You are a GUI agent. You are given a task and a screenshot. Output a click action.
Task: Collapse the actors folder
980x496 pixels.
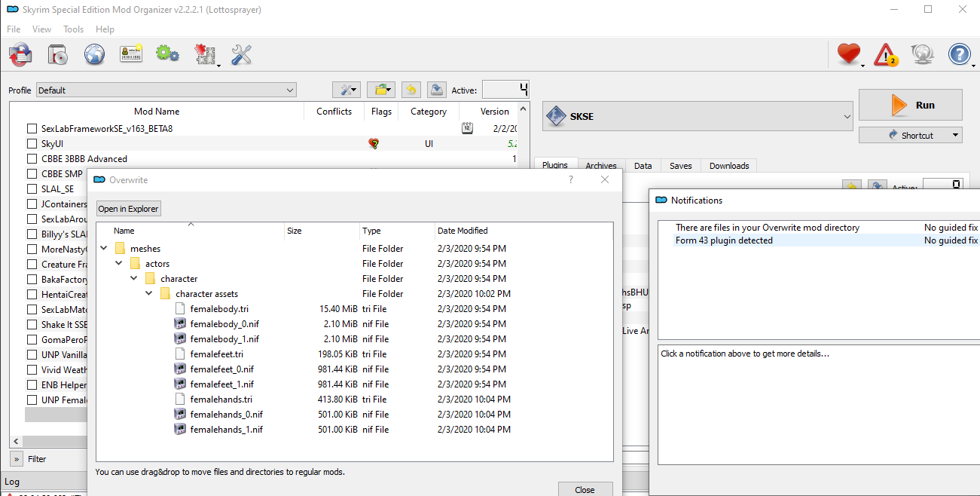tap(118, 263)
